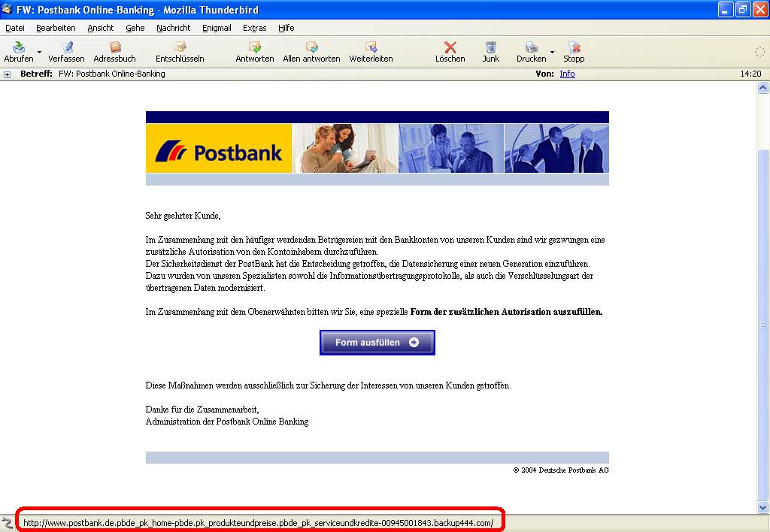Click the bold 'Form der zusätzlichen Autorisation auszufüllen' text
The height and width of the screenshot is (532, 770).
pyautogui.click(x=506, y=312)
